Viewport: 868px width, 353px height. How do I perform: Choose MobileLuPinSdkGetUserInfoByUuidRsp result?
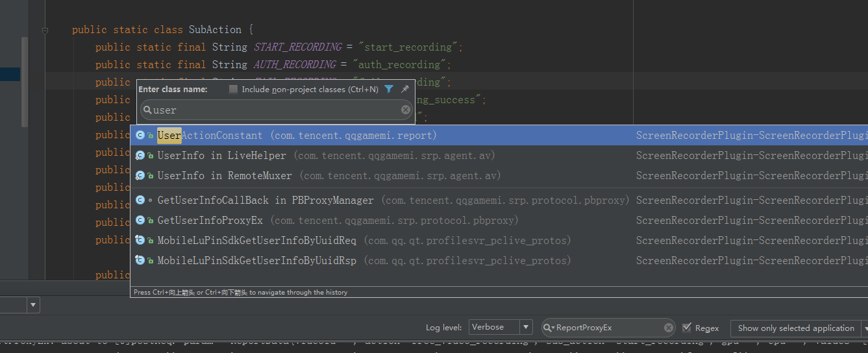click(x=256, y=261)
